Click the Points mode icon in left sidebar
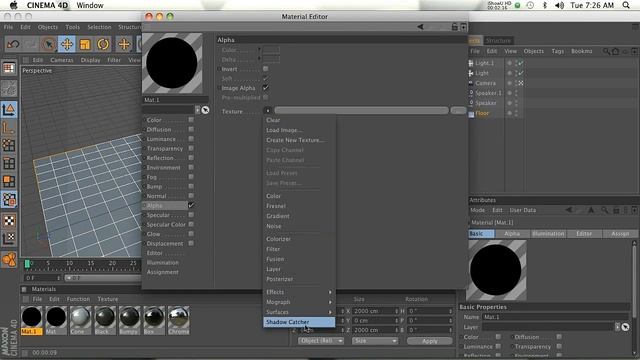 [x=9, y=146]
